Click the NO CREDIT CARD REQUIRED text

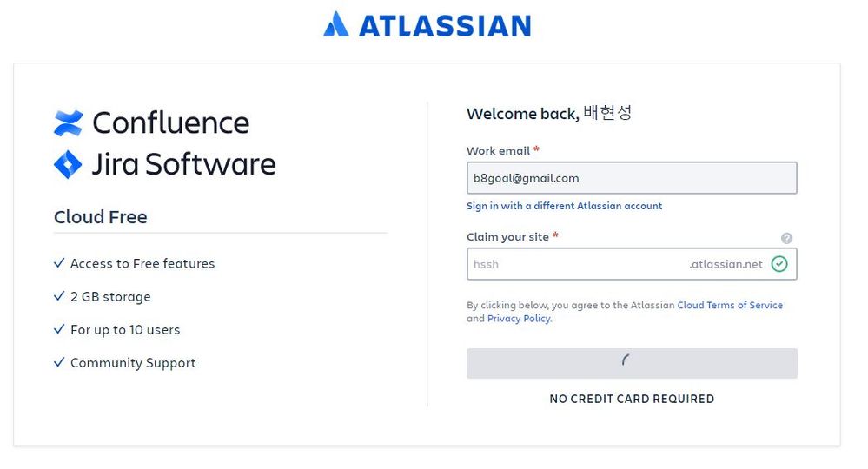[x=632, y=399]
